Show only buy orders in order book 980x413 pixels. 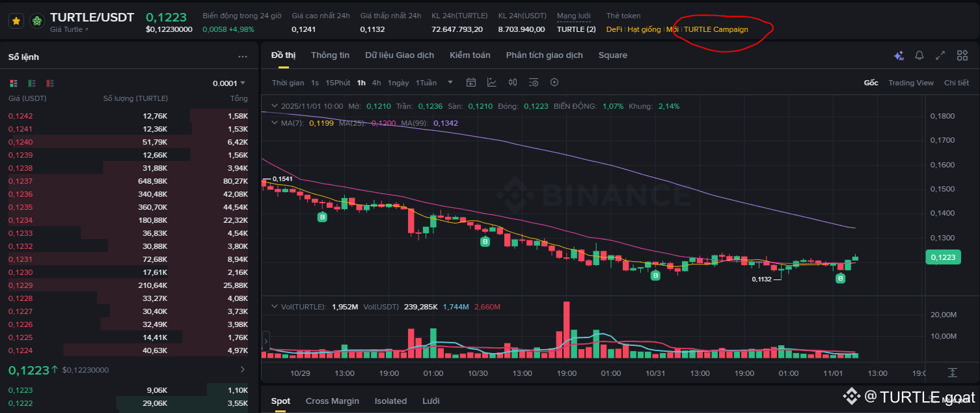(x=32, y=83)
